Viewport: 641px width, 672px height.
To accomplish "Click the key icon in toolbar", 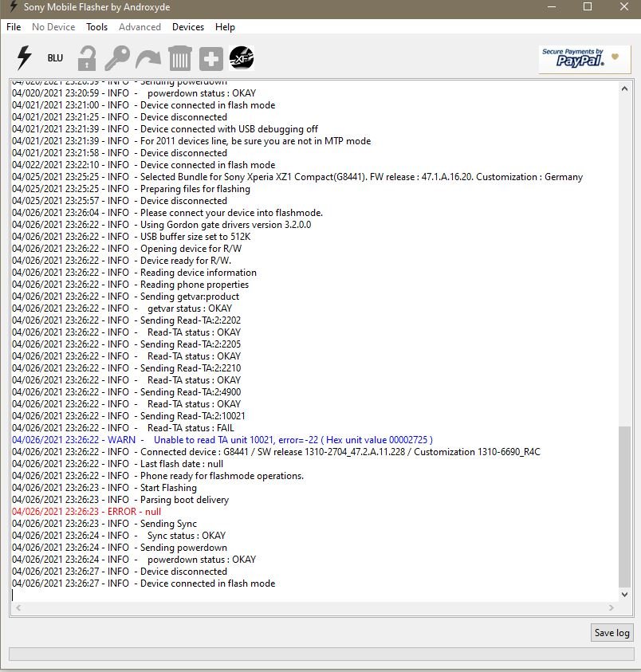I will [x=117, y=58].
